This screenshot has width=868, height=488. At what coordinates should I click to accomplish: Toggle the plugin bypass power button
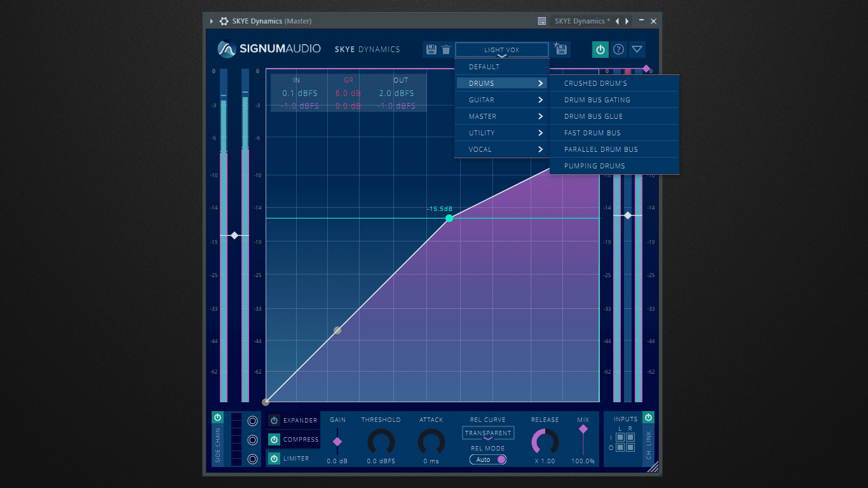(600, 50)
